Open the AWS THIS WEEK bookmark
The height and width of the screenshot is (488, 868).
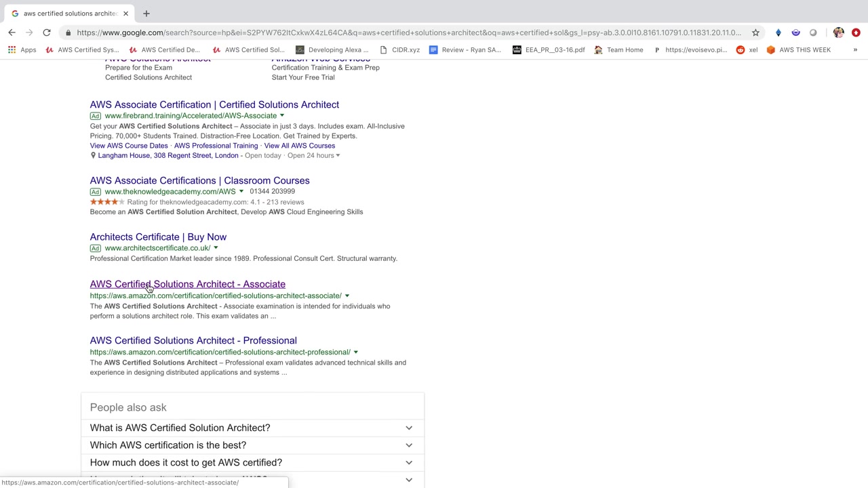tap(798, 49)
